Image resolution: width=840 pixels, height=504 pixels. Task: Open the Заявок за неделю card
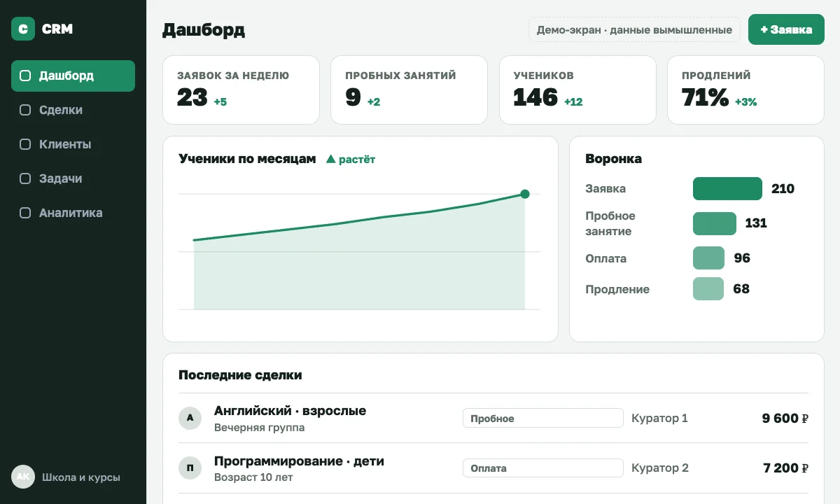point(241,90)
